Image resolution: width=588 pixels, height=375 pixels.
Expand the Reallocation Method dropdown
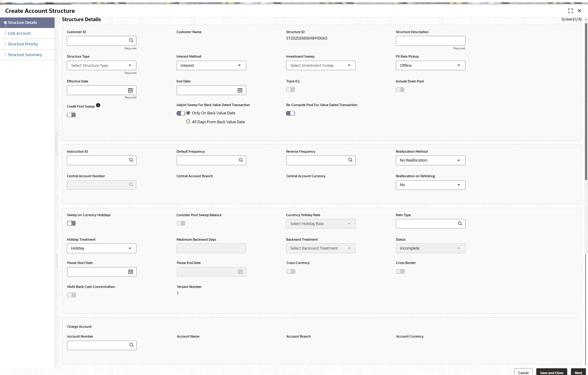(x=430, y=160)
